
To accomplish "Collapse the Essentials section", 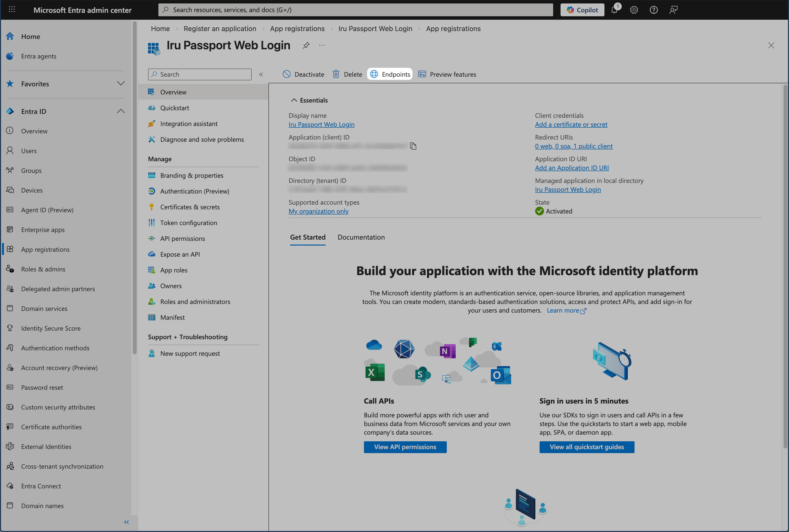I will click(294, 100).
